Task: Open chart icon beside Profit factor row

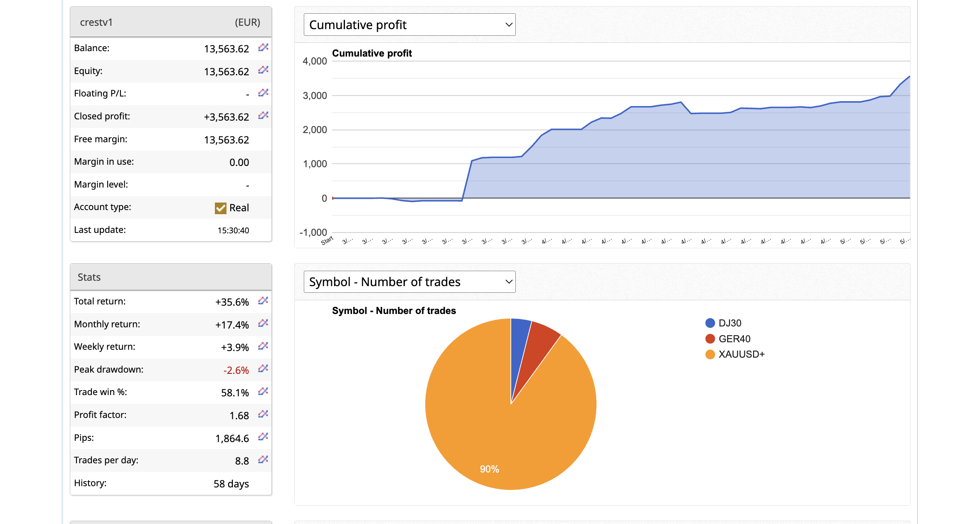Action: tap(263, 414)
